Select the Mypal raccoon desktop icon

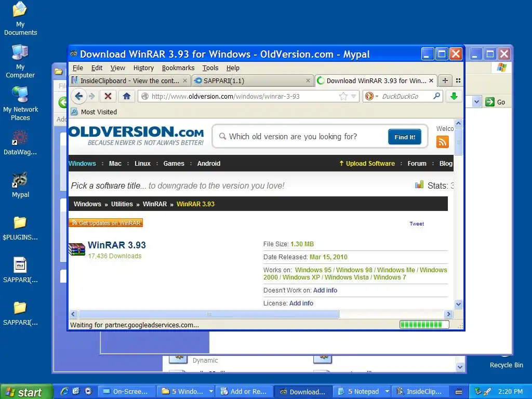[20, 185]
